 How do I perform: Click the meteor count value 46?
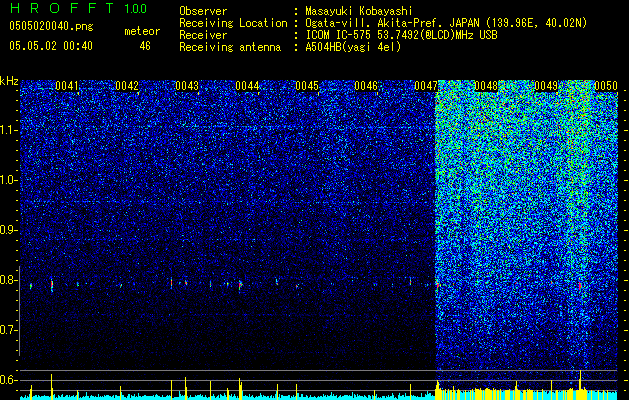pos(145,46)
